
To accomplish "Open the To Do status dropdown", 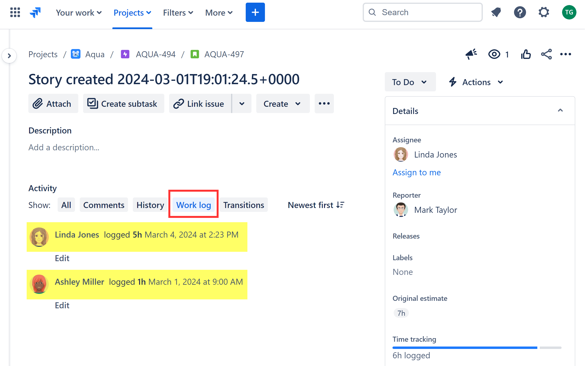I will 410,82.
